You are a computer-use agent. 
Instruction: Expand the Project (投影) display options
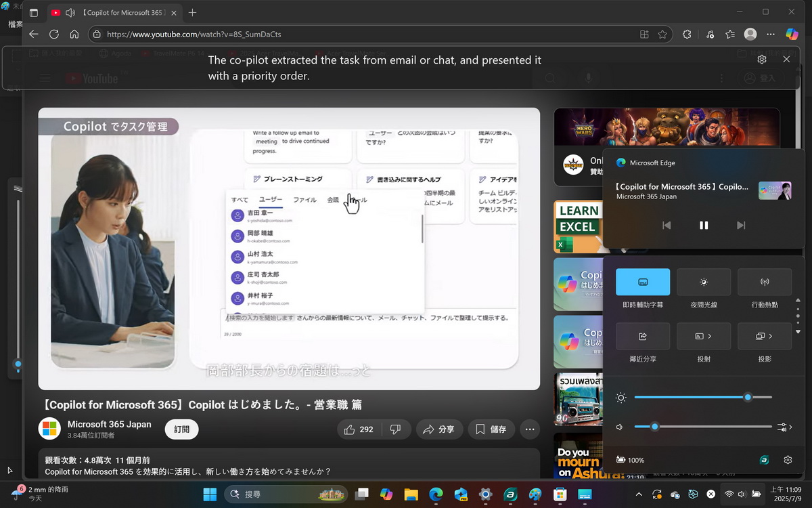770,336
